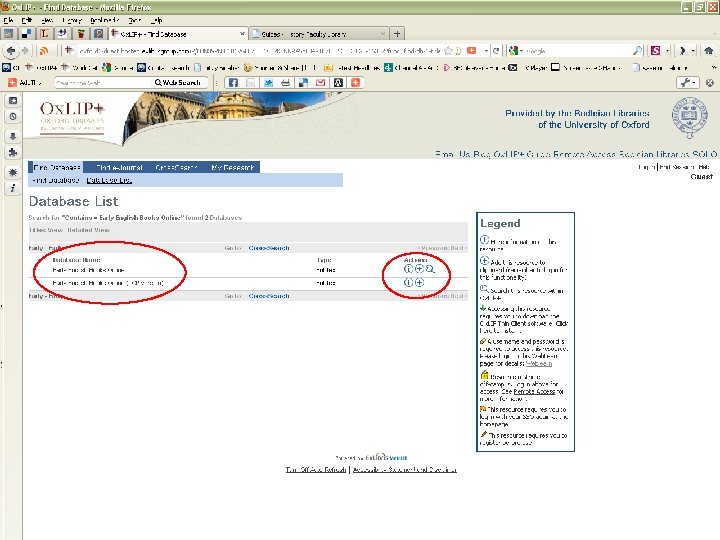
Task: Click the pink S toolbar button
Action: coord(655,51)
